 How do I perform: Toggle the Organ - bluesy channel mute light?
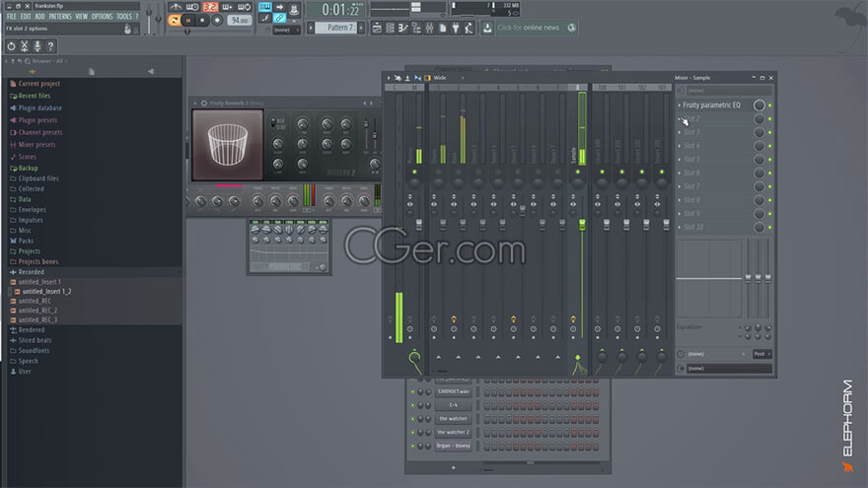[412, 446]
